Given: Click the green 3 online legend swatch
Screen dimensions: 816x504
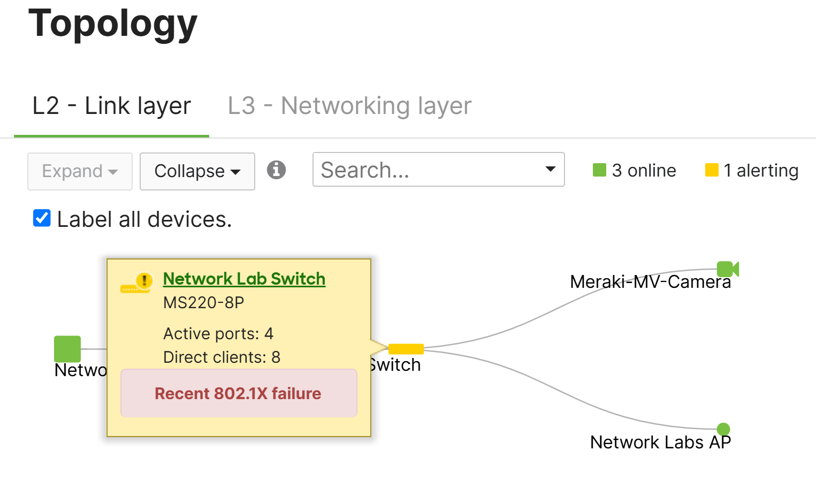Looking at the screenshot, I should click(x=599, y=170).
